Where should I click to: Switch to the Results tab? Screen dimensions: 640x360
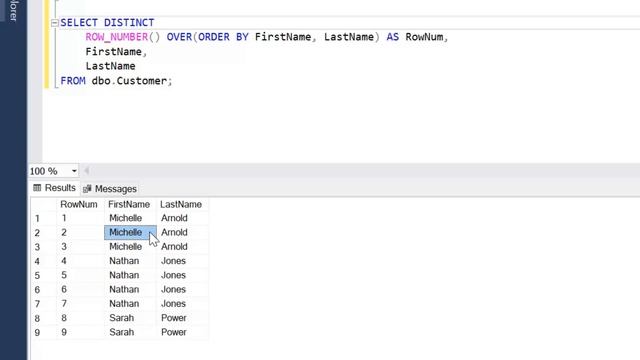(55, 188)
